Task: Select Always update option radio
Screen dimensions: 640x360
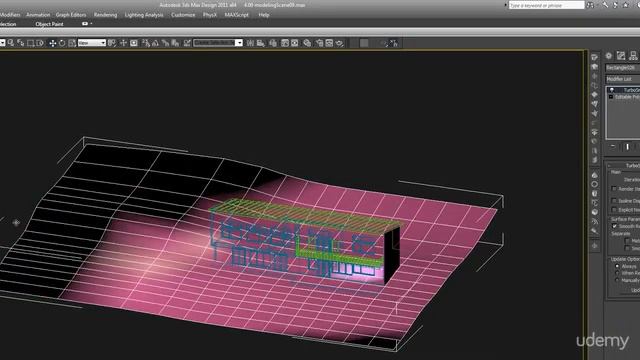Action: point(617,266)
